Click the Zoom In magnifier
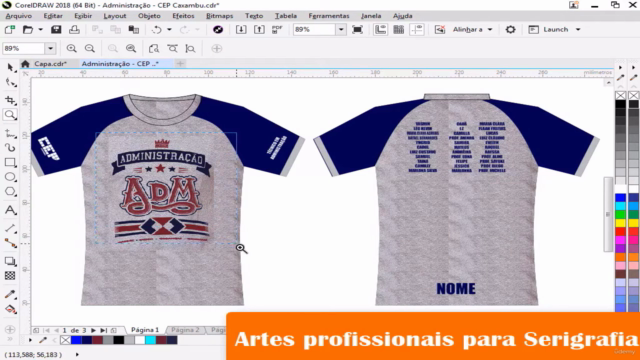Viewport: 640px width, 360px height. [x=71, y=49]
